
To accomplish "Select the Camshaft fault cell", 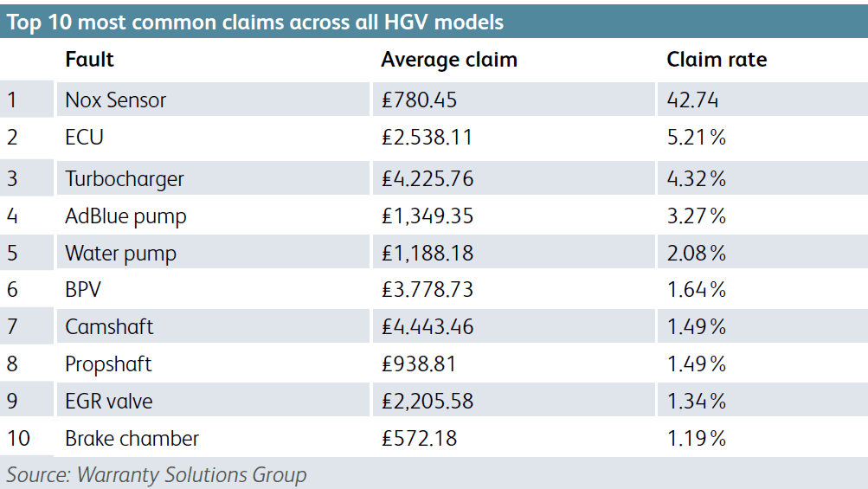I will [109, 326].
